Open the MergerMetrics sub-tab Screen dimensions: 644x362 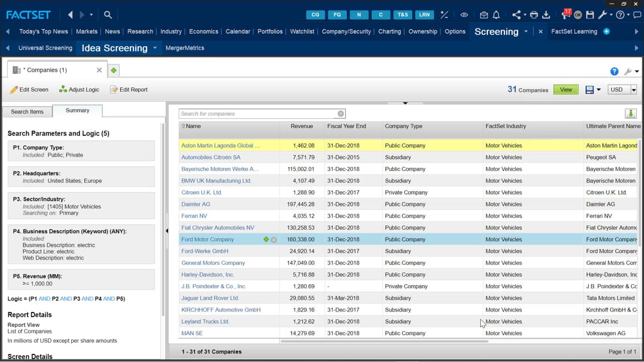click(x=185, y=48)
